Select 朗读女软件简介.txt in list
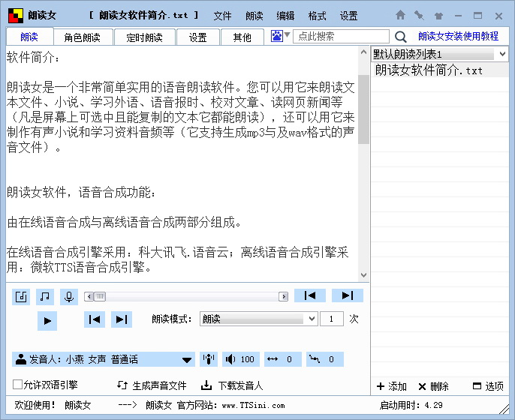 click(x=440, y=70)
